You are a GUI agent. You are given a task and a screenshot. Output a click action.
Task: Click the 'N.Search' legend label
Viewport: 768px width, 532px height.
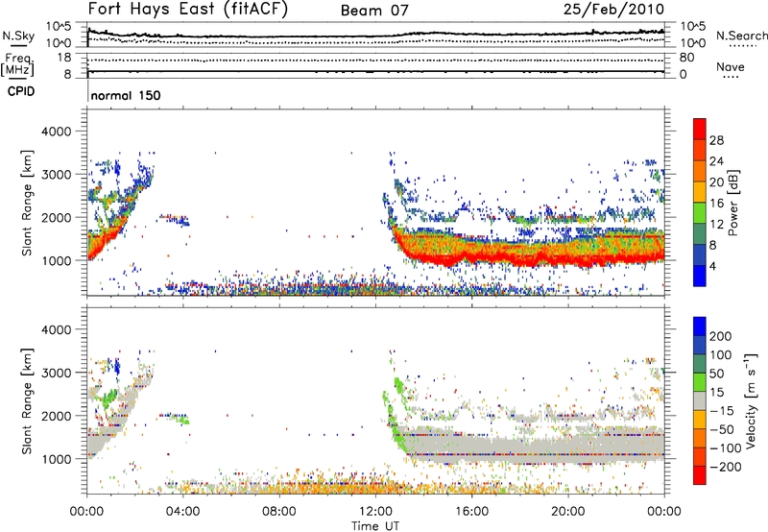741,36
